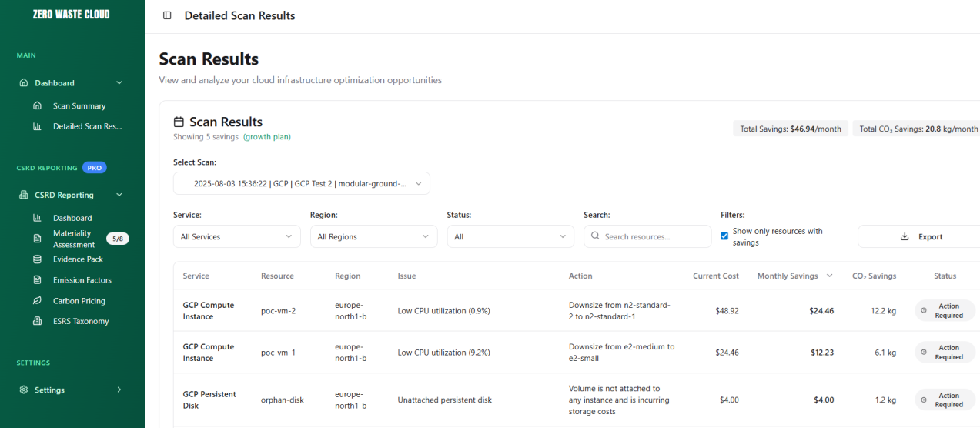The width and height of the screenshot is (980, 428).
Task: Click the Issue column header
Action: click(x=406, y=276)
